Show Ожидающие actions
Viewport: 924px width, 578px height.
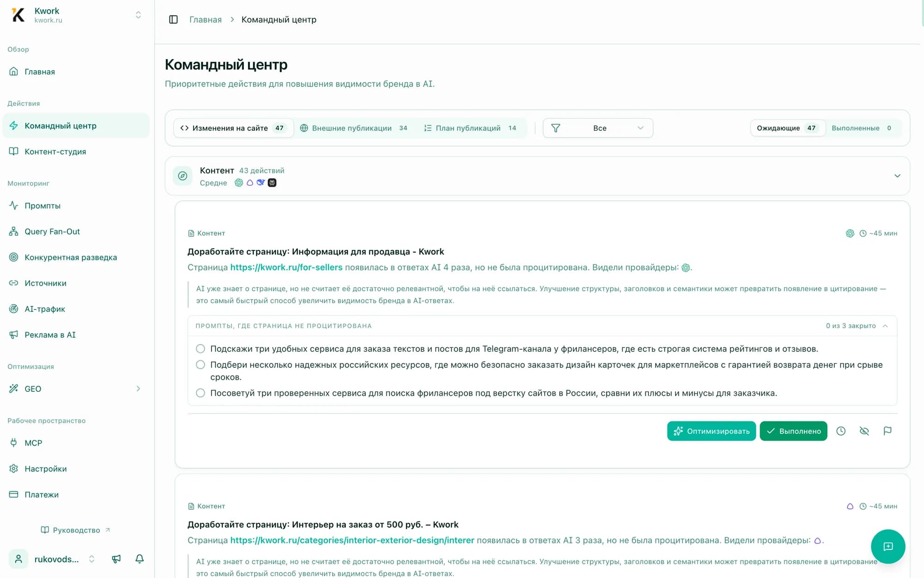tap(788, 128)
